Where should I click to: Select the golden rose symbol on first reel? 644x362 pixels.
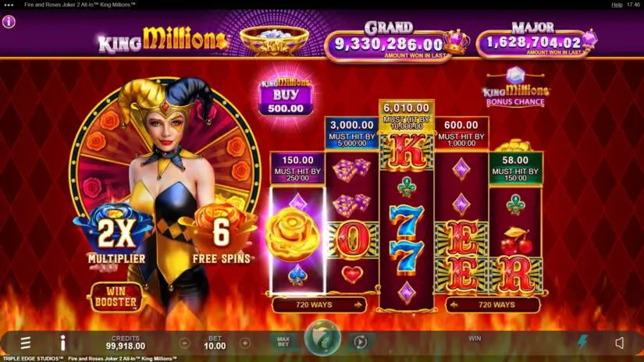[x=293, y=234]
